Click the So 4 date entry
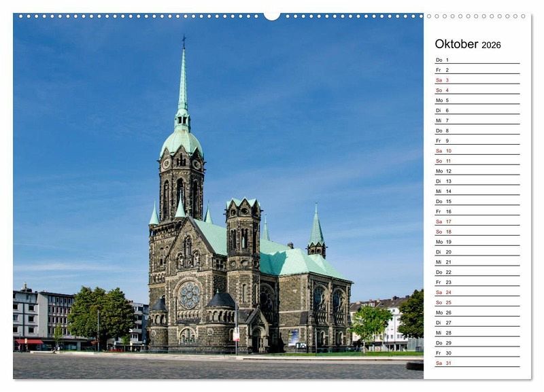Screen dimensions: 544x392 pyautogui.click(x=476, y=90)
